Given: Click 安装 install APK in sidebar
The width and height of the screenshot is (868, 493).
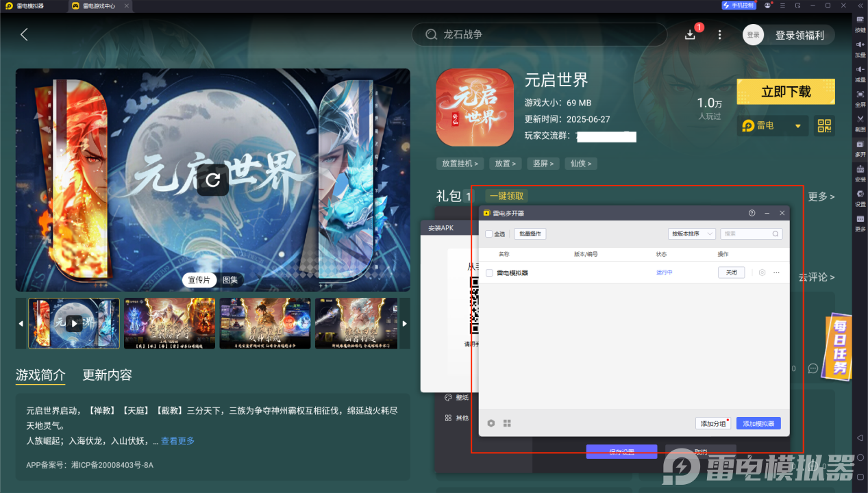Looking at the screenshot, I should (860, 173).
